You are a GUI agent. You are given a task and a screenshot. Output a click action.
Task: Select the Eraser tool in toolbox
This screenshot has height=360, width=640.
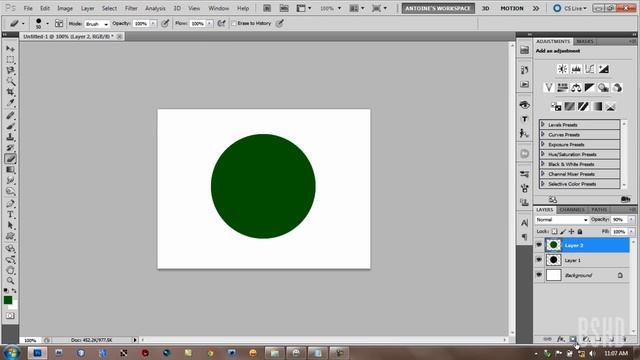[x=10, y=159]
